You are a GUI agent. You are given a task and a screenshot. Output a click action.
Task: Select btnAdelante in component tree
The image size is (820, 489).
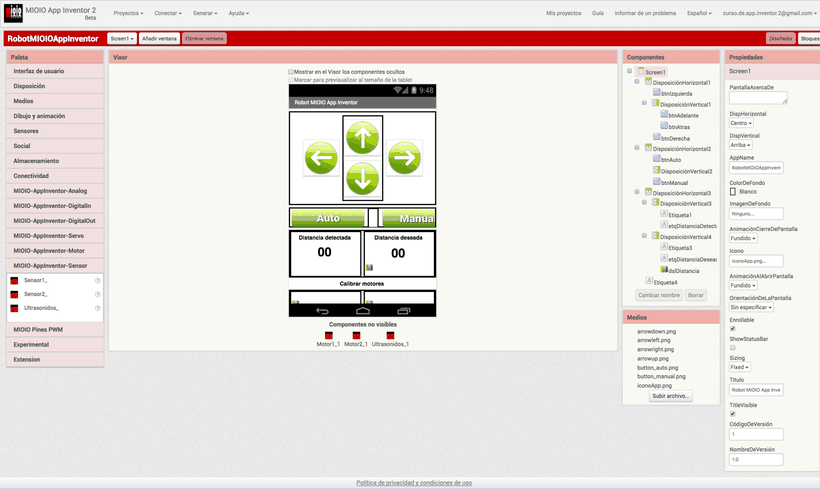[679, 115]
